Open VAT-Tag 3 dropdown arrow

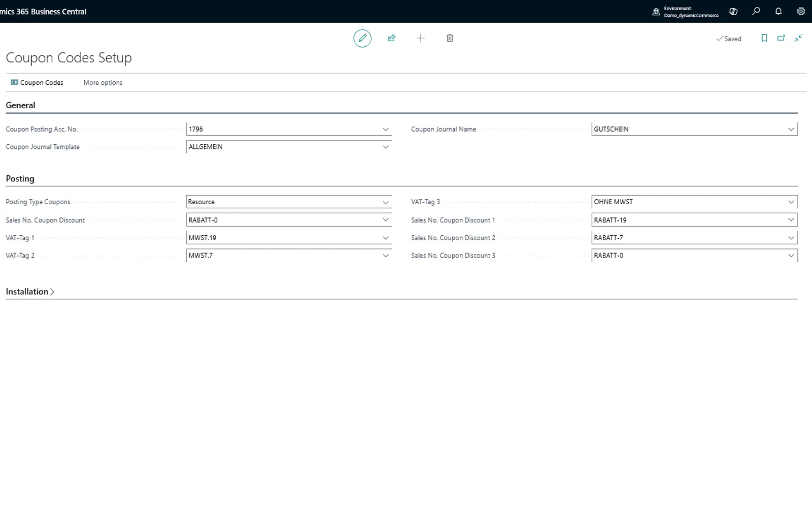click(791, 202)
